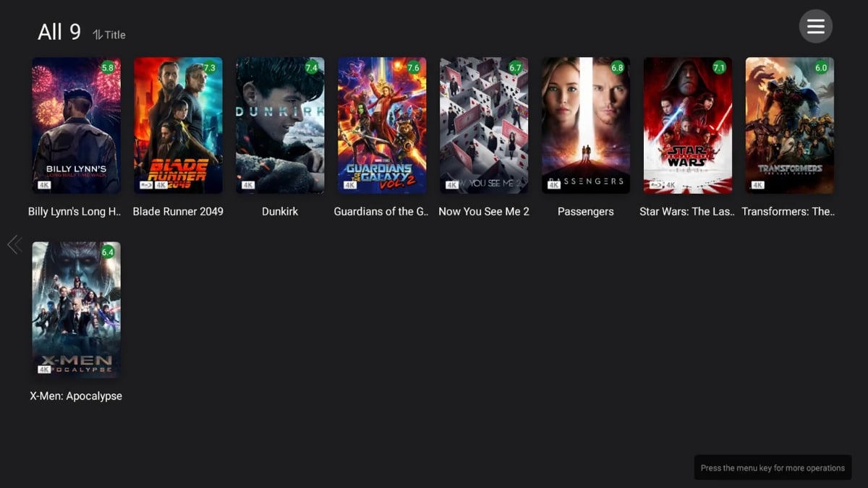
Task: Click the 5.8 rating badge on Billy Lynn
Action: [x=108, y=68]
